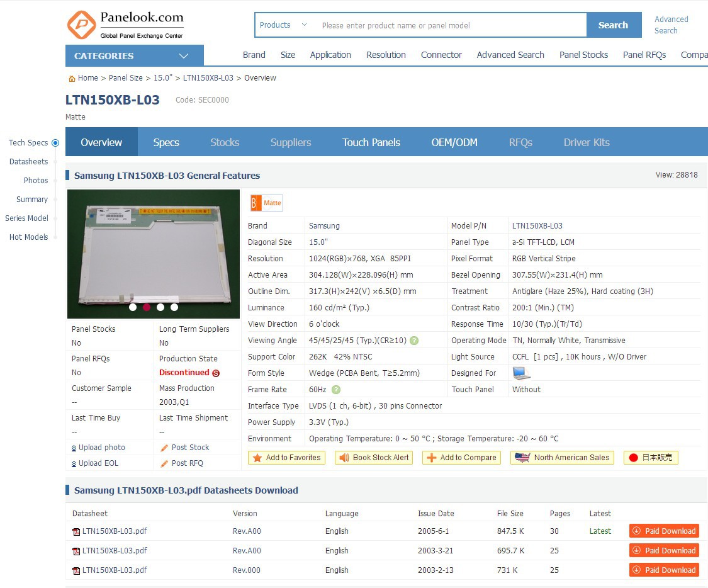Paid Download the 695.7 K datasheet
This screenshot has width=708, height=588.
[664, 550]
